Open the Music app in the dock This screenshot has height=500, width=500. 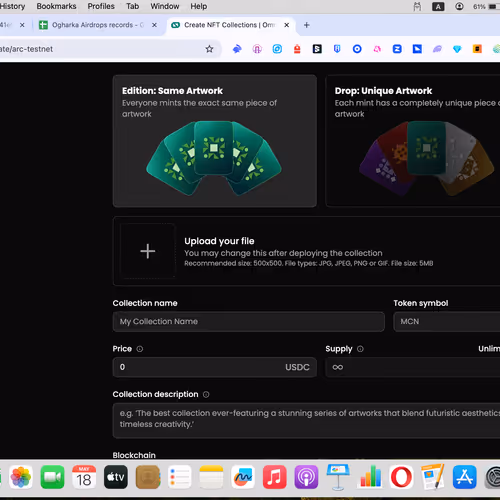pyautogui.click(x=274, y=477)
